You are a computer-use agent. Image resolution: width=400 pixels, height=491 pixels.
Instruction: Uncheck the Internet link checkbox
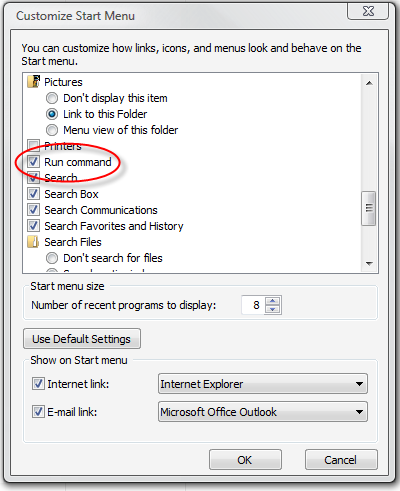(38, 384)
